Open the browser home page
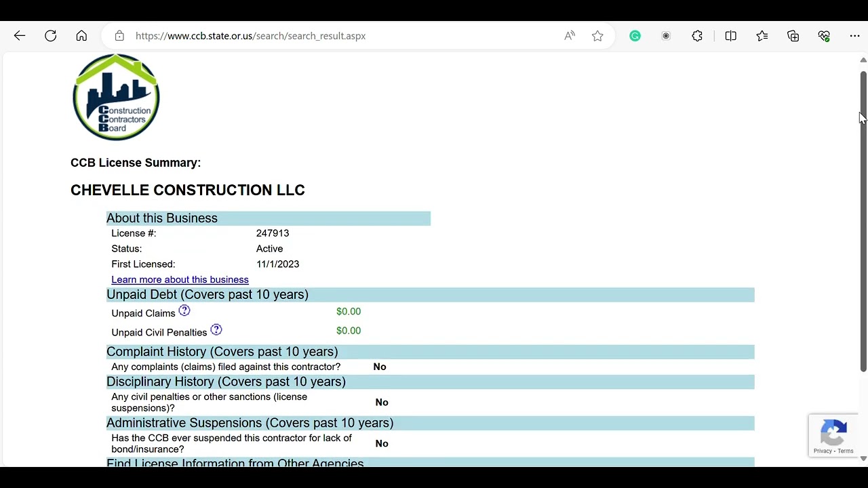This screenshot has height=488, width=868. tap(81, 36)
